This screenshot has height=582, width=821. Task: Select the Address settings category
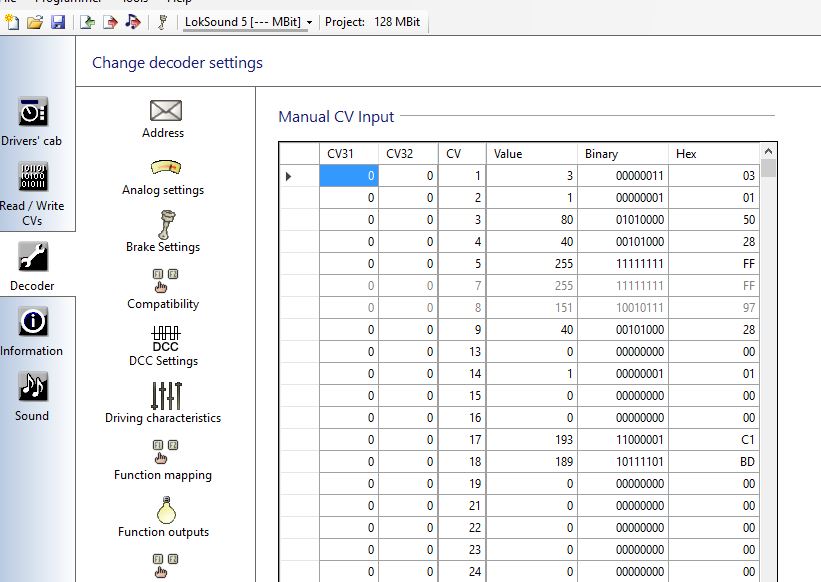pyautogui.click(x=163, y=118)
